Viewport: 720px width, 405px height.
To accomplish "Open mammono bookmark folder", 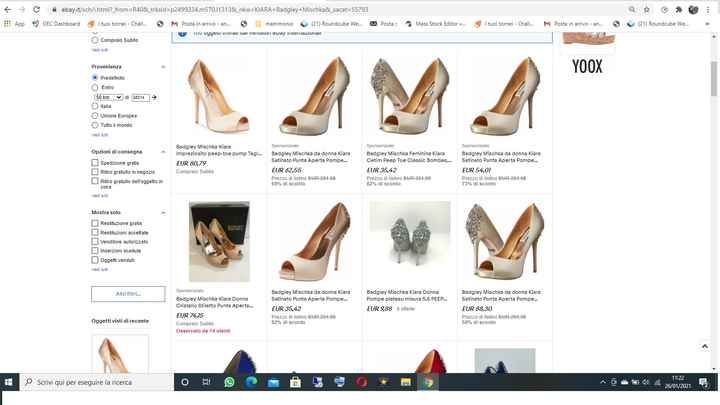I will (275, 23).
